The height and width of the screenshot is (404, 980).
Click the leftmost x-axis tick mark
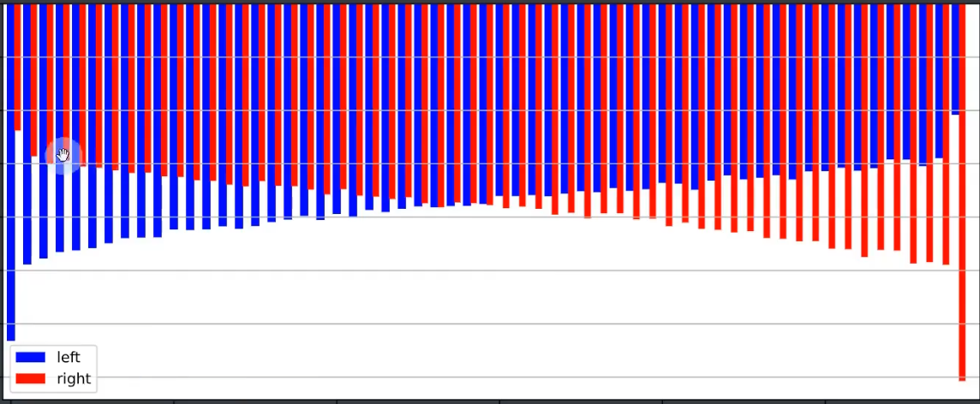tap(174, 400)
